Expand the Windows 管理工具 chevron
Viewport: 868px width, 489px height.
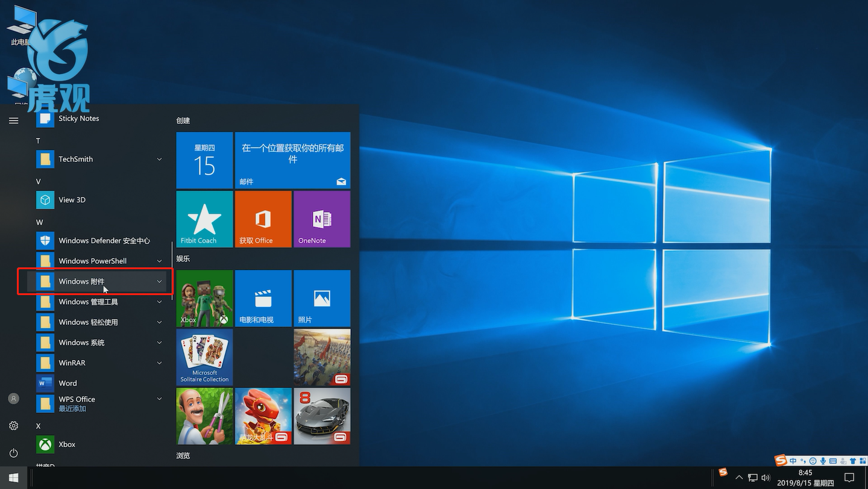(159, 302)
